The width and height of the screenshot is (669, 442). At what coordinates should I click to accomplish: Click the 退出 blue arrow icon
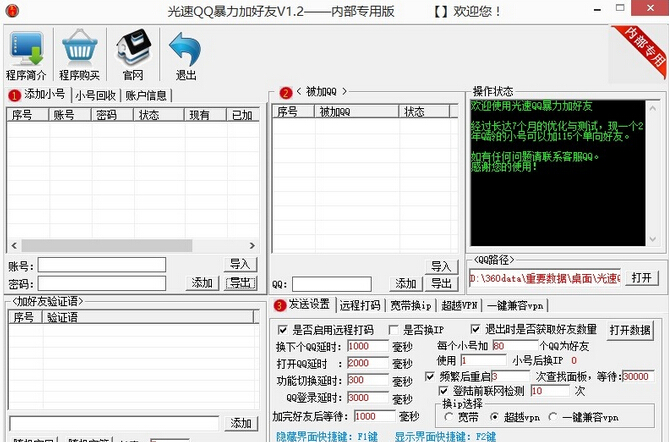click(186, 55)
